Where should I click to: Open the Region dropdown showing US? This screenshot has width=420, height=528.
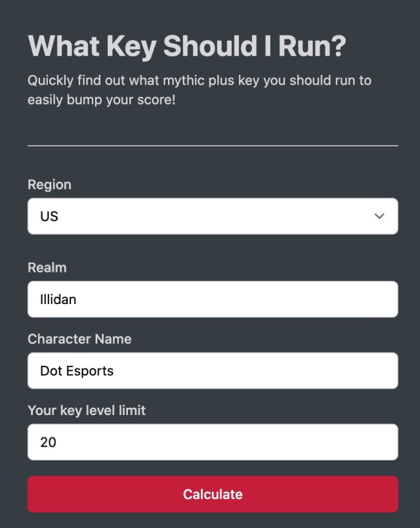pos(213,216)
